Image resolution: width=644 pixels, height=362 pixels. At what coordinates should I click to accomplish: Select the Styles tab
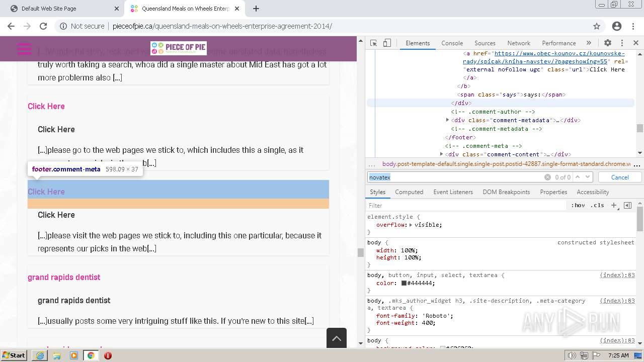(x=377, y=192)
